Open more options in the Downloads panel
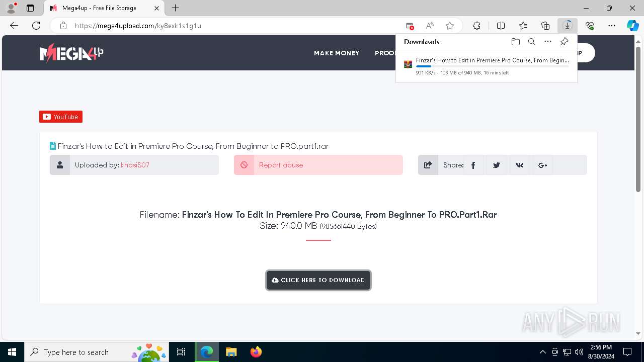 (x=548, y=42)
